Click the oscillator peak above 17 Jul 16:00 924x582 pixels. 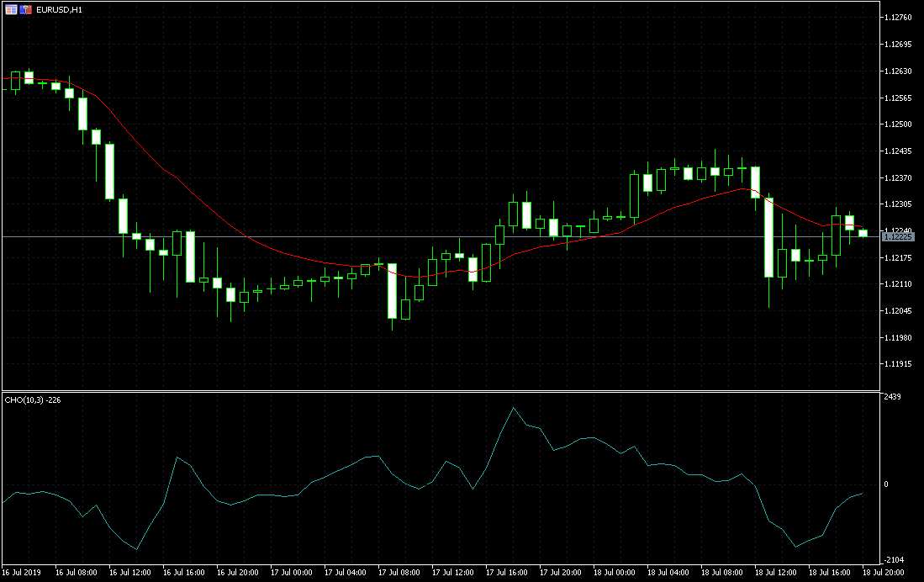pos(515,408)
